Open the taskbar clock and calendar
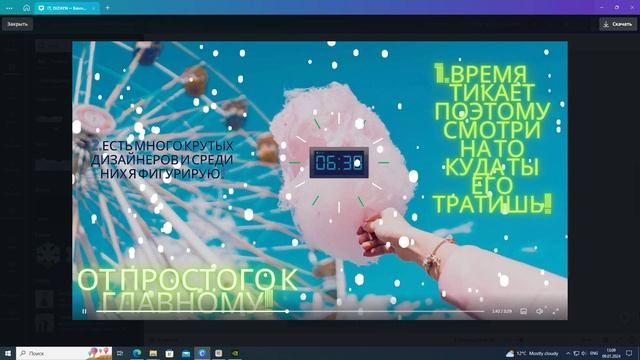The width and height of the screenshot is (640, 360). pyautogui.click(x=611, y=353)
